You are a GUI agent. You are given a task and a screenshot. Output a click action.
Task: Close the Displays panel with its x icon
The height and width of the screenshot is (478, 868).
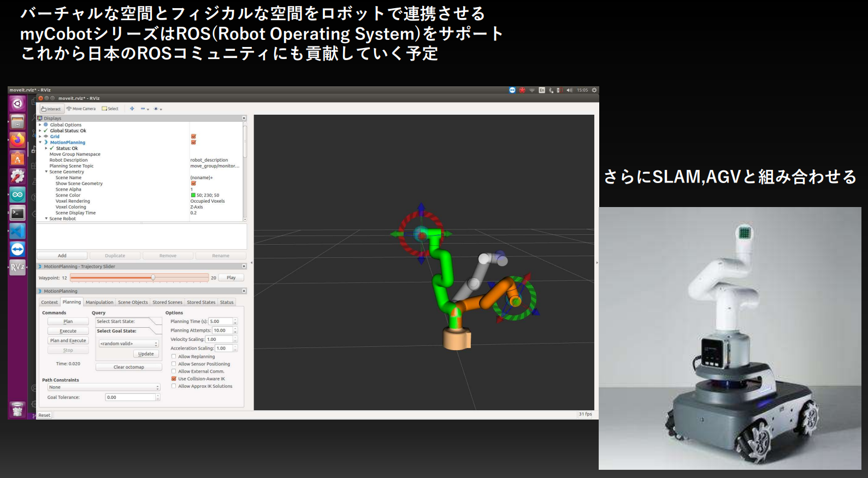point(244,118)
